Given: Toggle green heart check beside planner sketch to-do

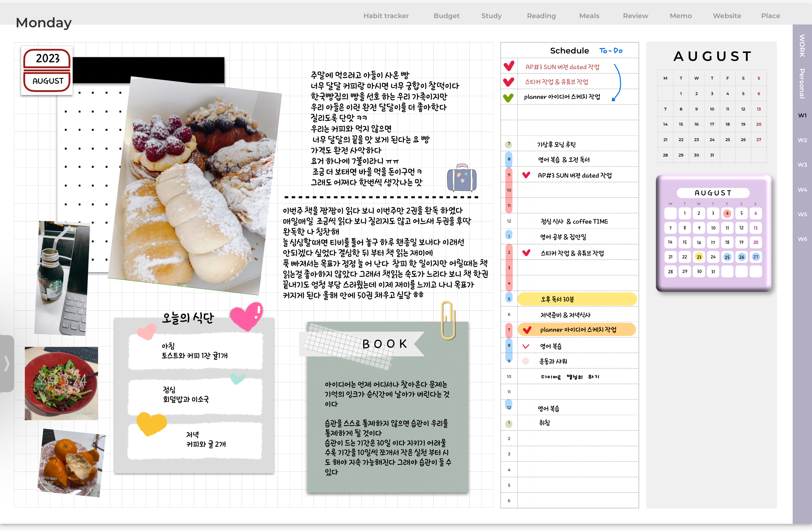Looking at the screenshot, I should pos(508,97).
